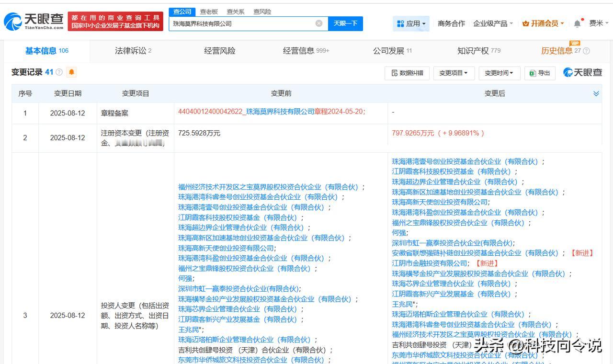Select the 查公司 search tab
Image resolution: width=613 pixels, height=364 pixels.
pyautogui.click(x=182, y=11)
